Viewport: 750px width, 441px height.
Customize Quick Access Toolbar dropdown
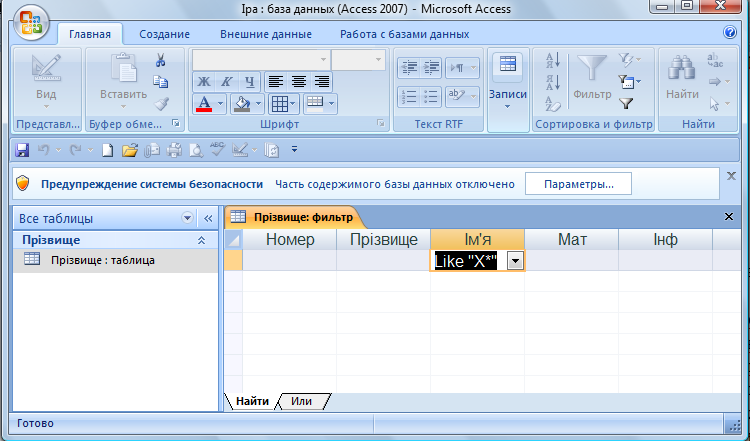(294, 150)
